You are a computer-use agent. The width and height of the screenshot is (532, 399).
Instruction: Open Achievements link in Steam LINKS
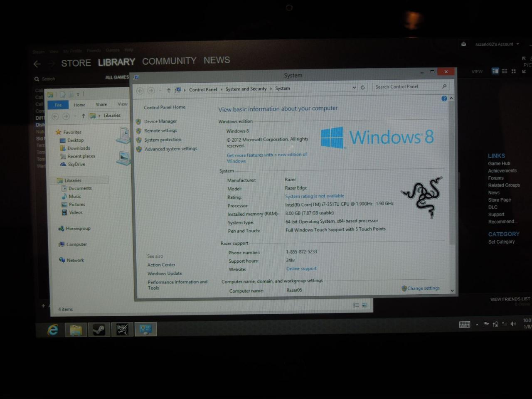point(502,171)
